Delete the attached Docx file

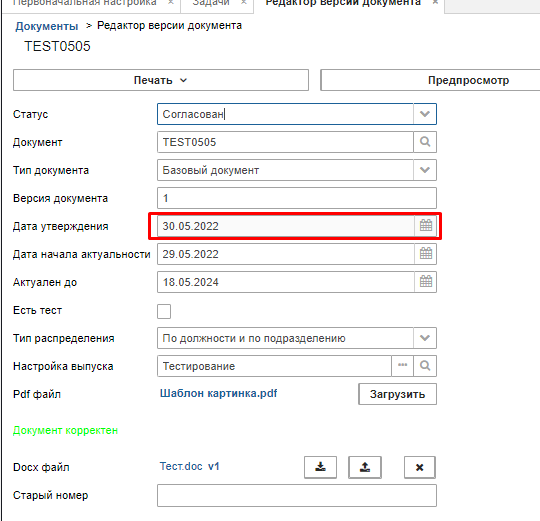tap(419, 467)
